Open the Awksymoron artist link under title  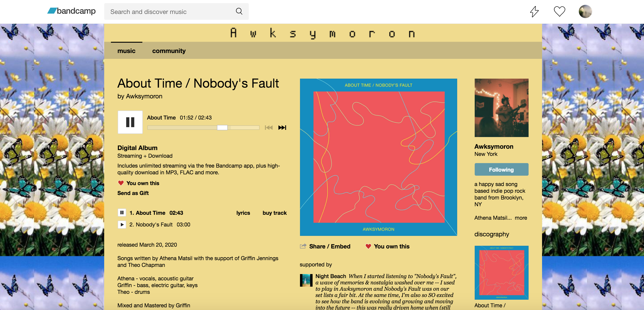[x=144, y=96]
